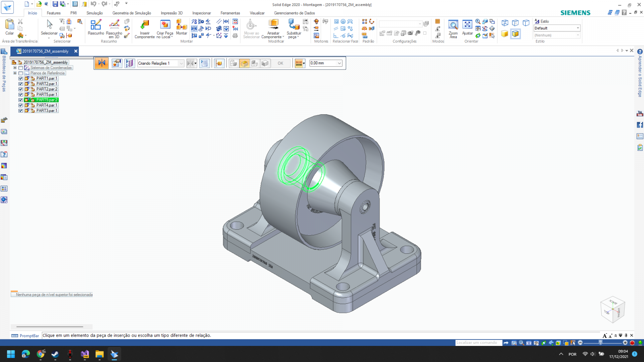Open the Default style dropdown
Image resolution: width=644 pixels, height=362 pixels.
tap(578, 28)
